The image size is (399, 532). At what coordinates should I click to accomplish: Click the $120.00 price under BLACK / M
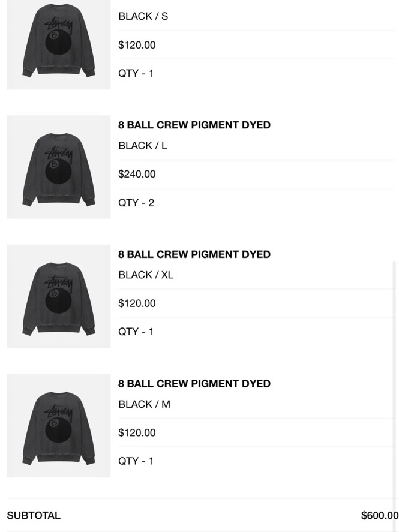click(x=137, y=433)
